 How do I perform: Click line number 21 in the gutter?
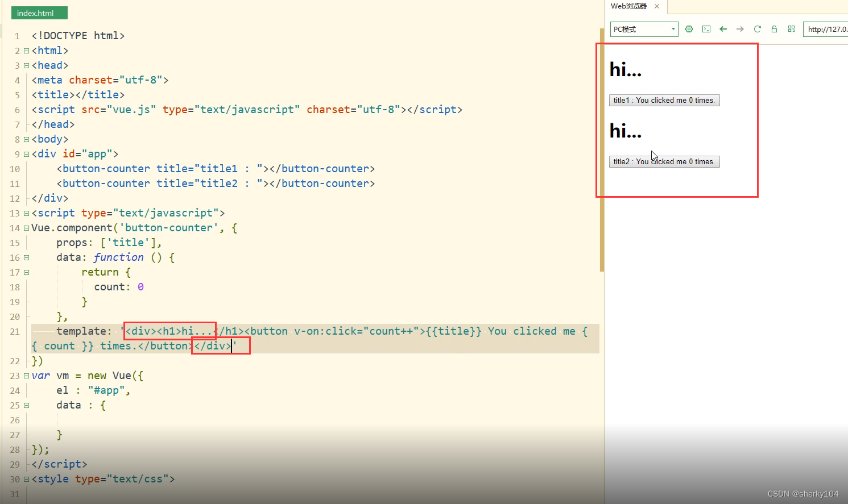point(15,331)
